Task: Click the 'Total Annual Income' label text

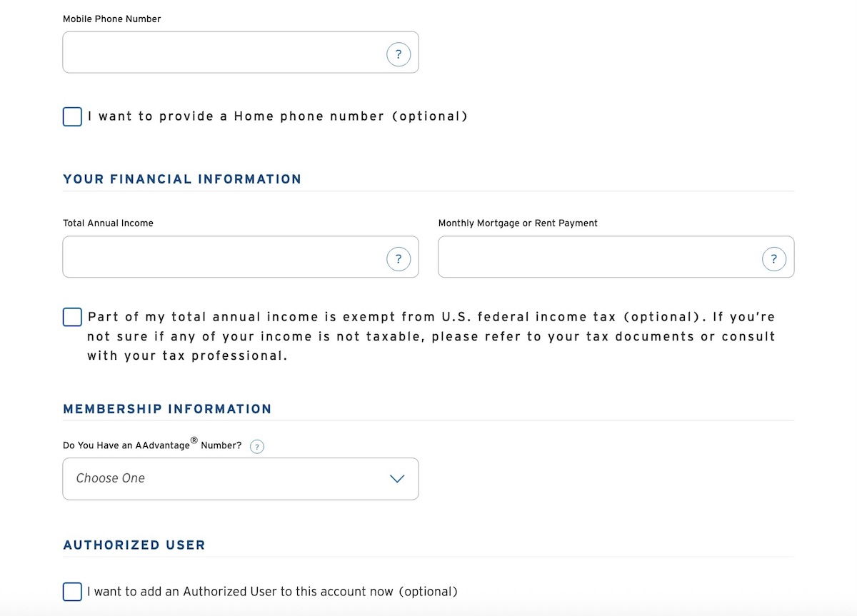Action: pyautogui.click(x=108, y=223)
